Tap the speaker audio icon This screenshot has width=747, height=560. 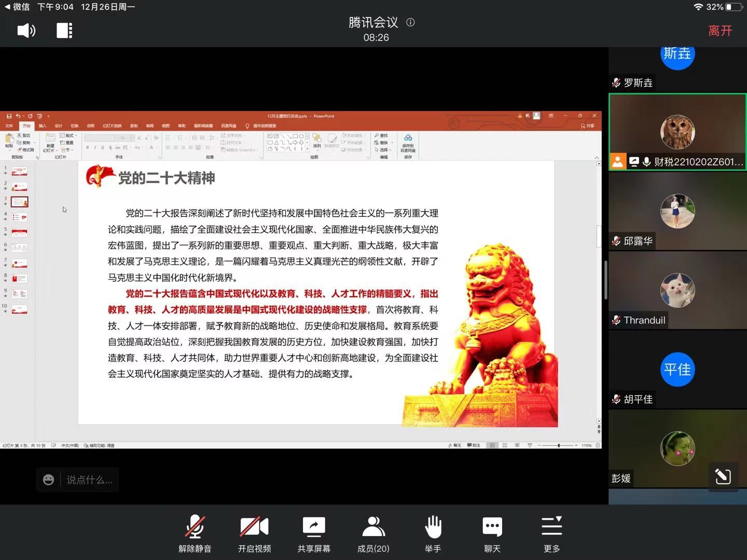(x=26, y=31)
